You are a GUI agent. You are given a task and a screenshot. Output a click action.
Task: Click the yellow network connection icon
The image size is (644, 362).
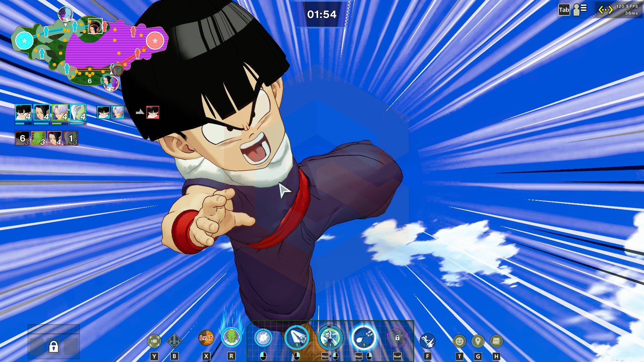click(606, 10)
